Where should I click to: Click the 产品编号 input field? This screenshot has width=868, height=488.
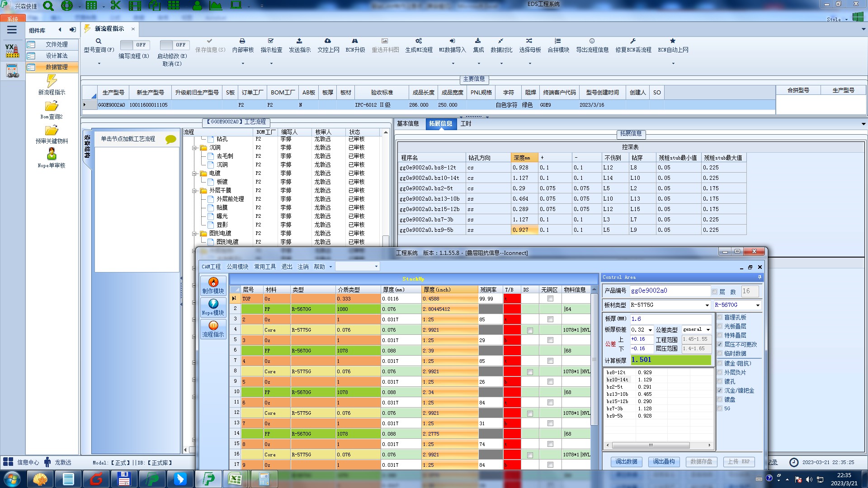pyautogui.click(x=669, y=291)
